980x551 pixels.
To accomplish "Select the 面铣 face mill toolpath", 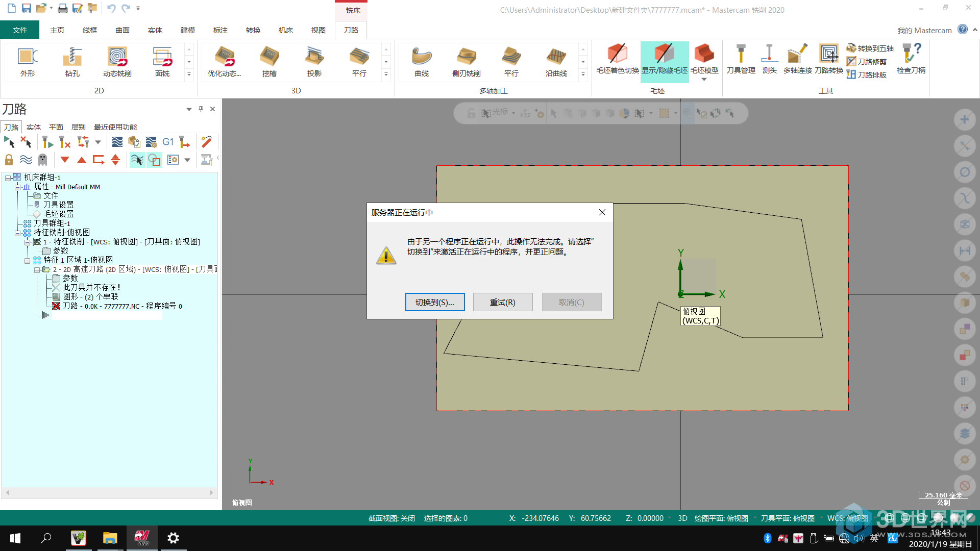I will [162, 62].
